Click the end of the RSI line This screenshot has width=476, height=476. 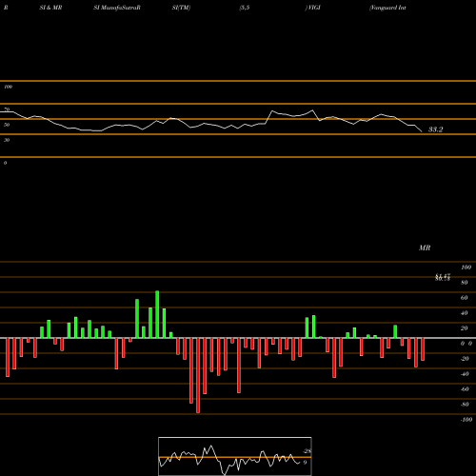pos(422,131)
